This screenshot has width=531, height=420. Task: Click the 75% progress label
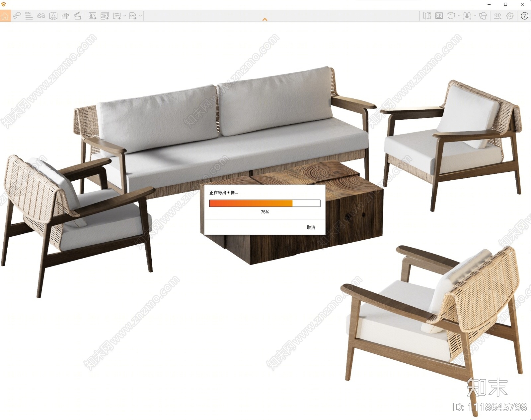[265, 212]
